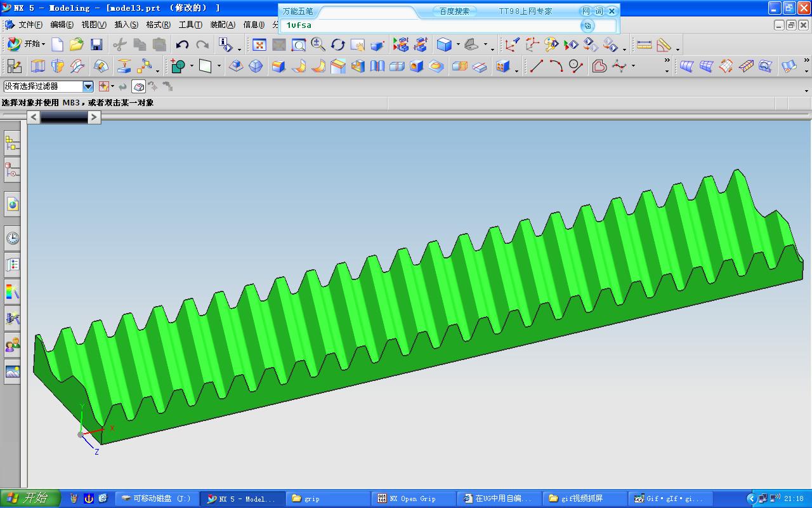Toggle the shaded perspective view icon
The width and height of the screenshot is (812, 508).
[x=377, y=44]
